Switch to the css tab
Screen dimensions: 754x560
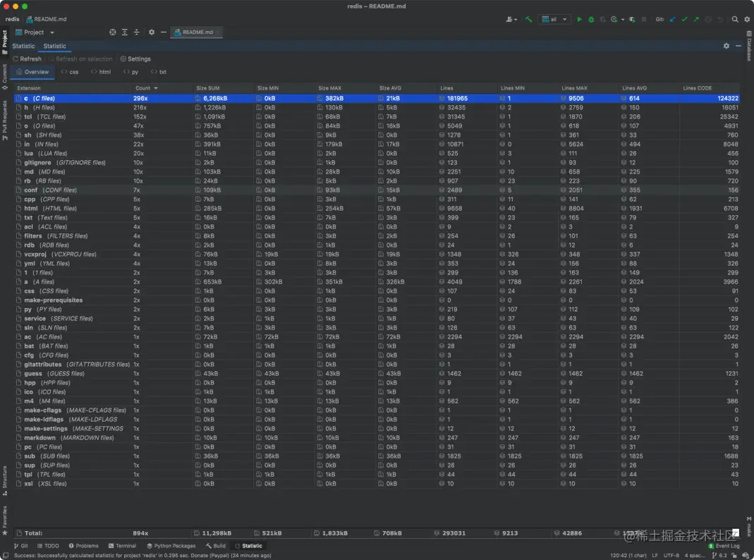70,72
